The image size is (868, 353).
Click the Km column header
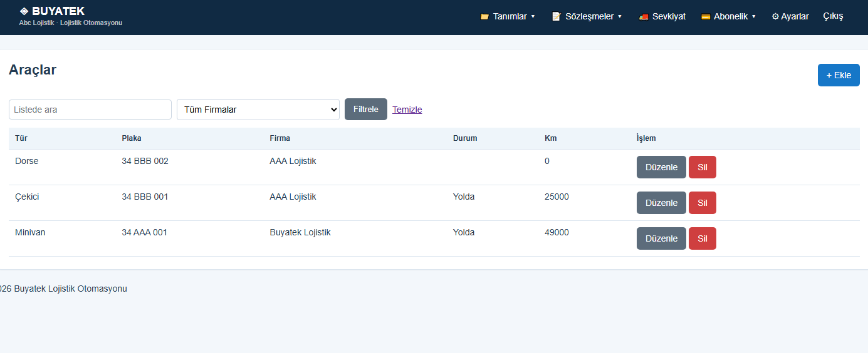coord(551,138)
